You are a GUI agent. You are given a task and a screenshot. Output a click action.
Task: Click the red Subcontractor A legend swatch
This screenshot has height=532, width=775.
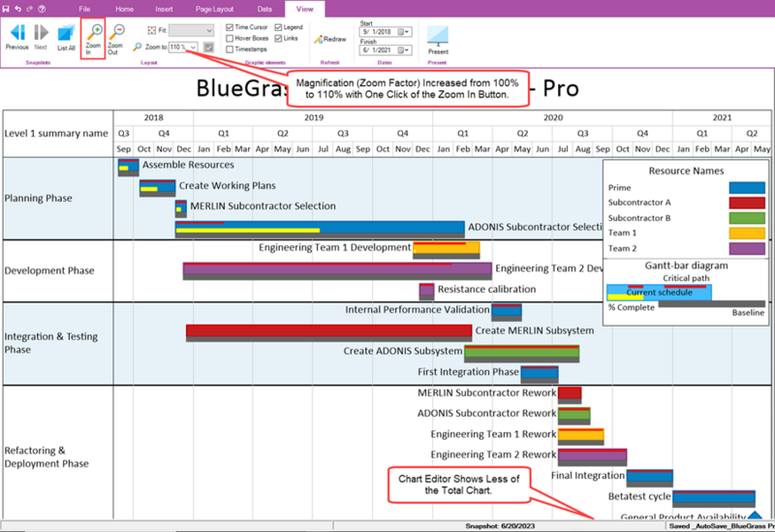pos(747,203)
